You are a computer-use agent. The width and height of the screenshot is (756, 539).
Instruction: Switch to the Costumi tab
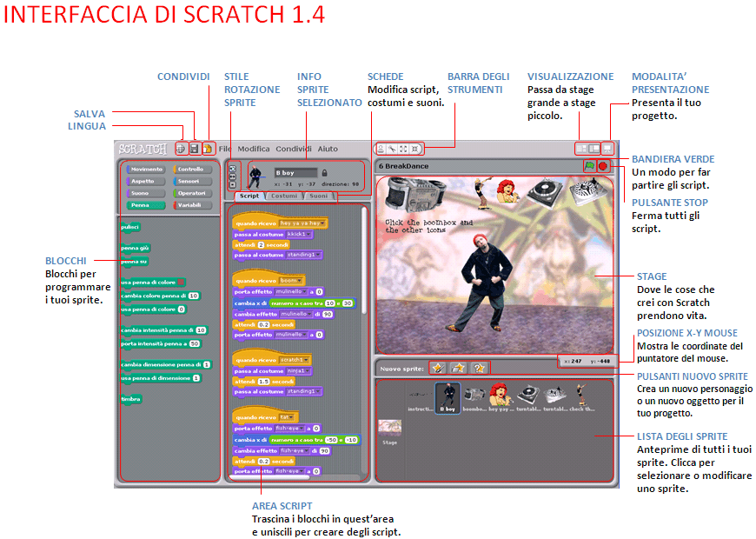coord(284,196)
